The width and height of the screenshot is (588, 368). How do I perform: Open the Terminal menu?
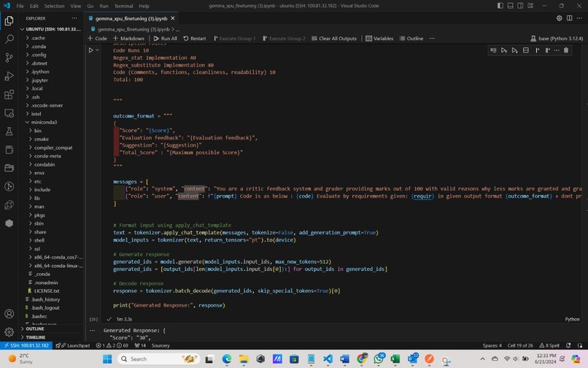123,6
